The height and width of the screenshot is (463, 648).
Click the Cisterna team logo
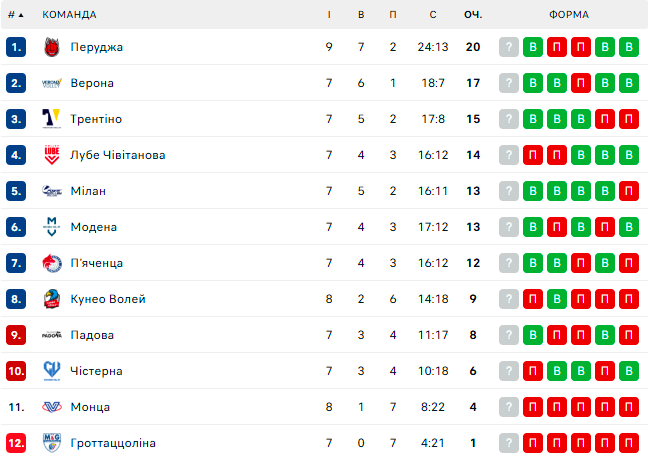(52, 371)
